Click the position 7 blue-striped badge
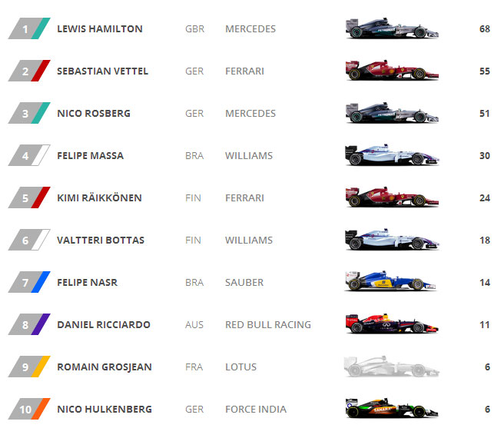The width and height of the screenshot is (504, 448). pyautogui.click(x=29, y=282)
